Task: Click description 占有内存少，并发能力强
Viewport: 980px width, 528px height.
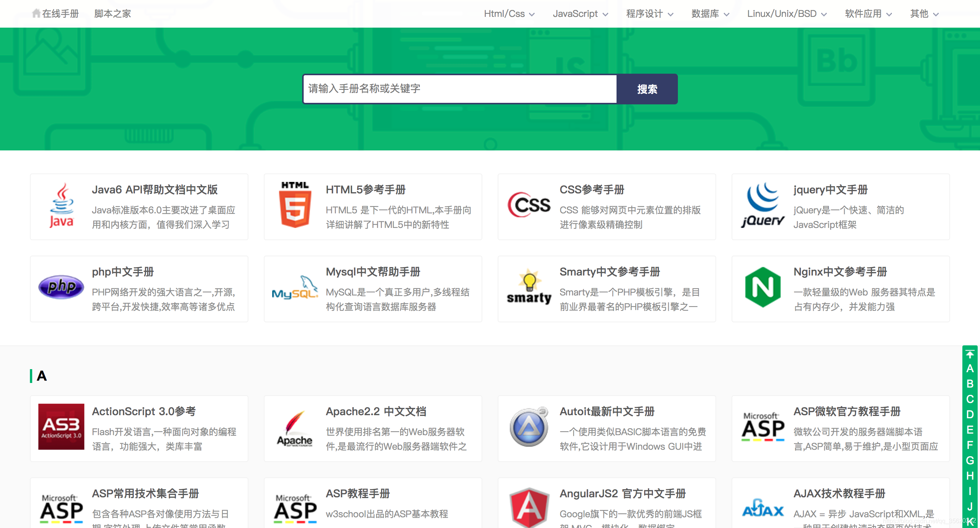Action: pyautogui.click(x=844, y=307)
